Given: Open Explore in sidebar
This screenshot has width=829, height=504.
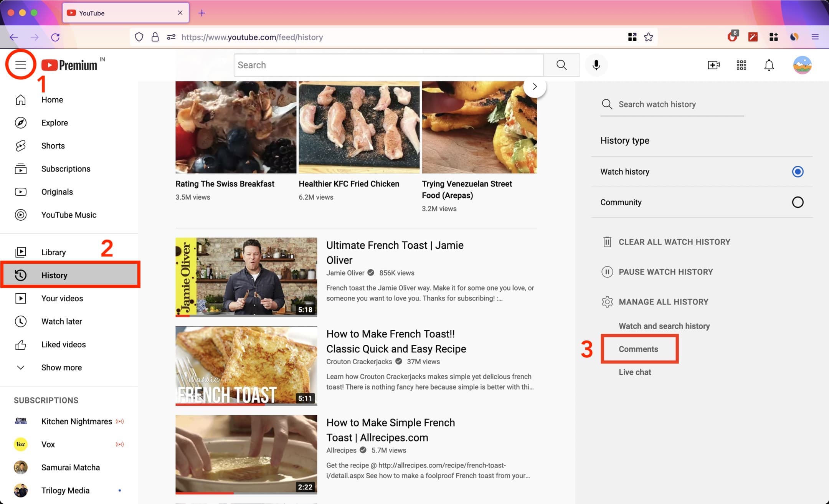Looking at the screenshot, I should (x=69, y=123).
